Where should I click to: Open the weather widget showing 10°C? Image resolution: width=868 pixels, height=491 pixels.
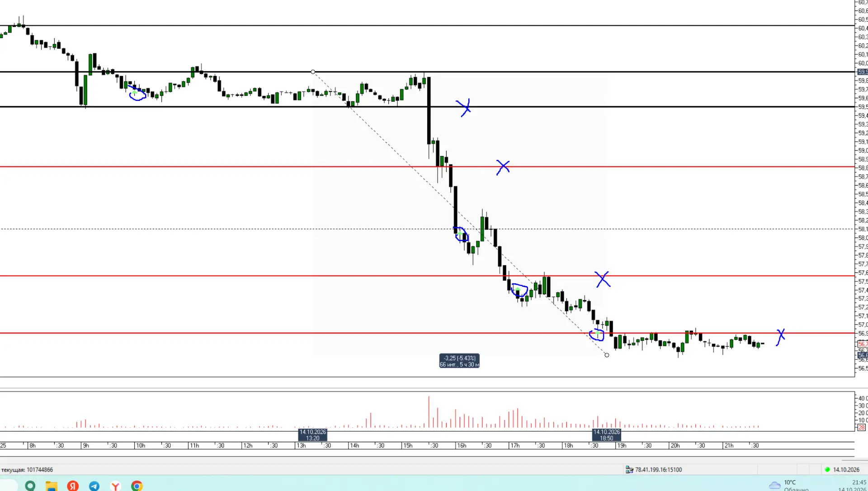coord(789,485)
